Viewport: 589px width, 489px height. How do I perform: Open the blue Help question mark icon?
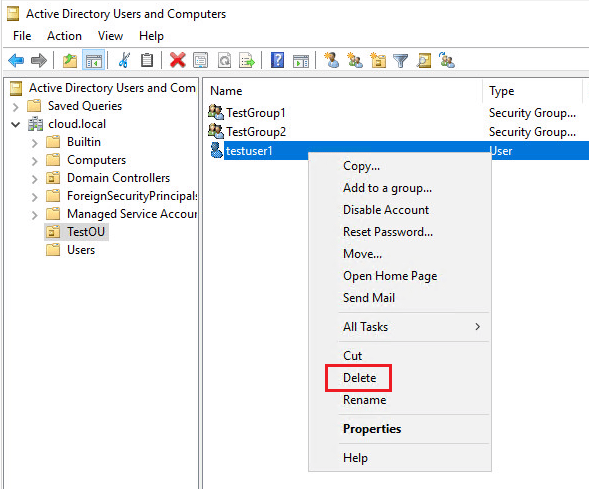277,60
